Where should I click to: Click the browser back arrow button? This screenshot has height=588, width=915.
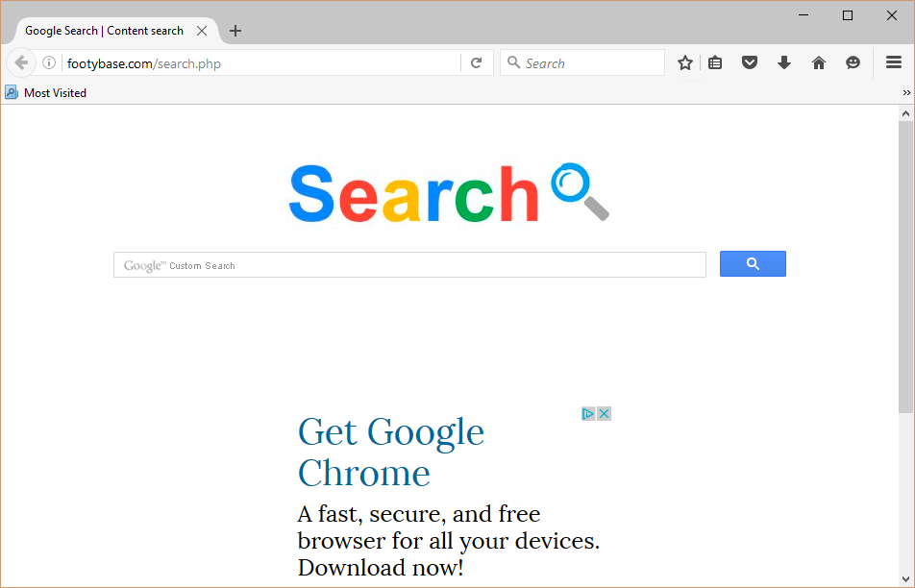21,63
